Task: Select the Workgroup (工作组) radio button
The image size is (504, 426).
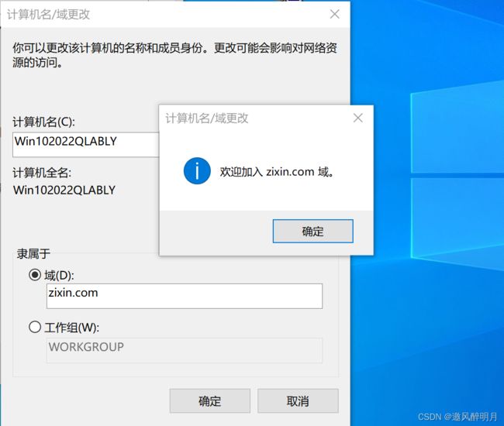Action: 35,327
